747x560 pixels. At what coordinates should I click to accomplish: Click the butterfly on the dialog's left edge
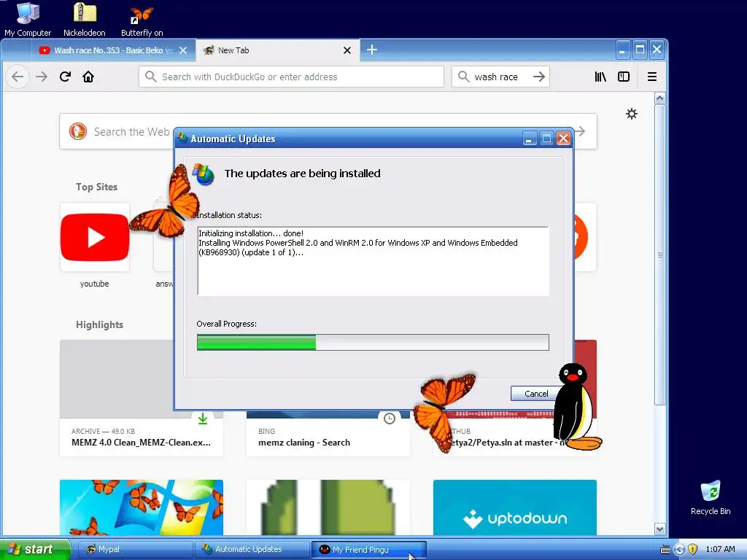(x=165, y=202)
